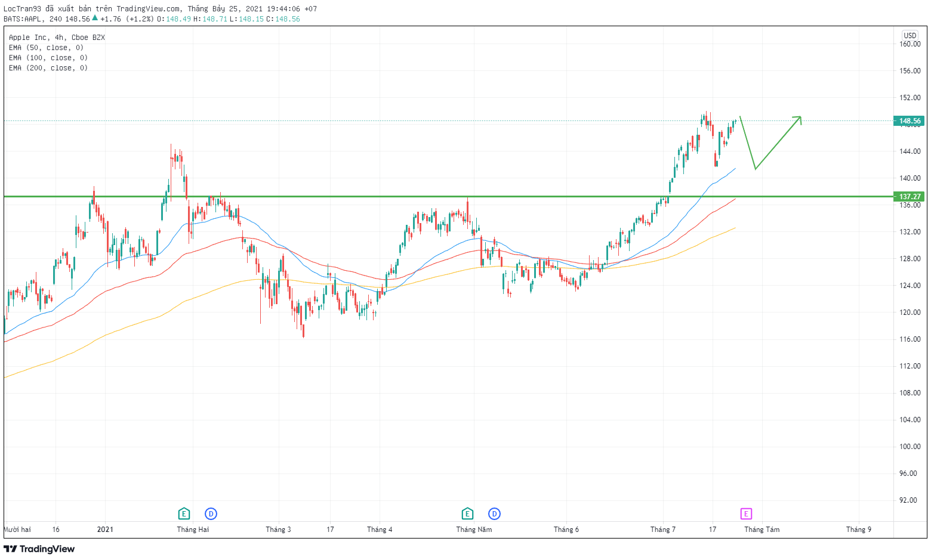Image resolution: width=931 pixels, height=560 pixels.
Task: Select the Apple Inc, 4h, Cboe BZX legend
Action: coord(57,37)
